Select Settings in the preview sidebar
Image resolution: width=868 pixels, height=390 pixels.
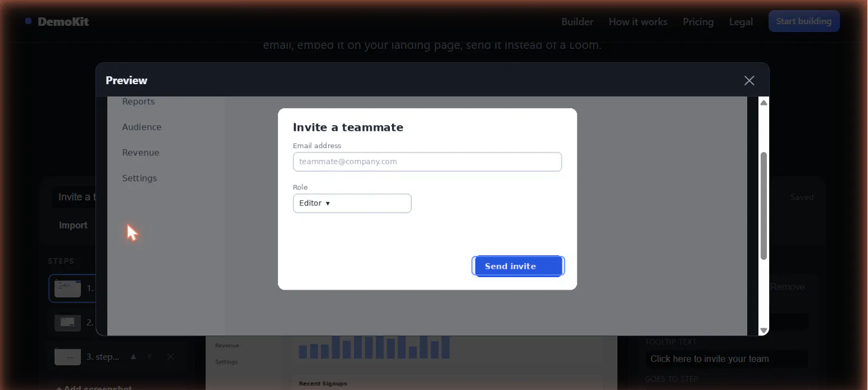(139, 178)
